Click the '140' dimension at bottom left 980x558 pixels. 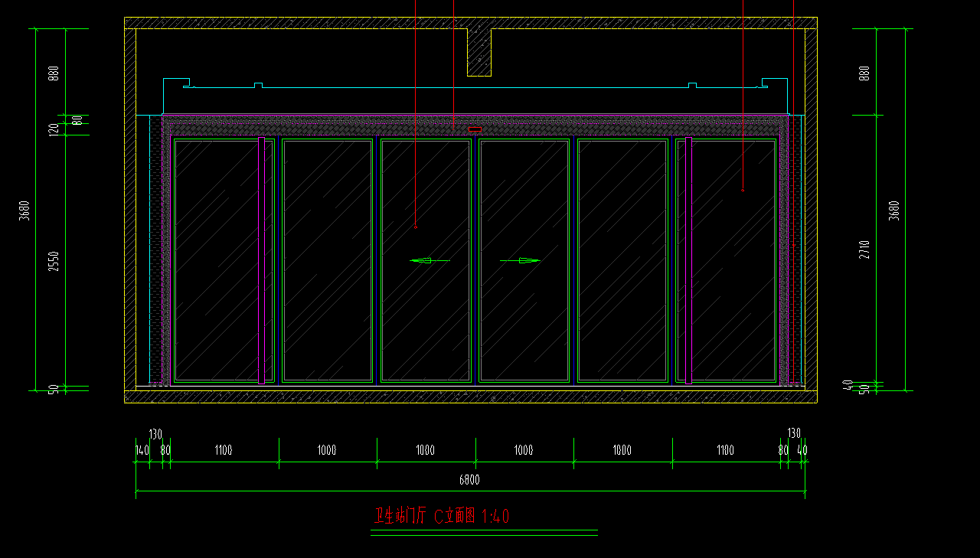pos(142,450)
